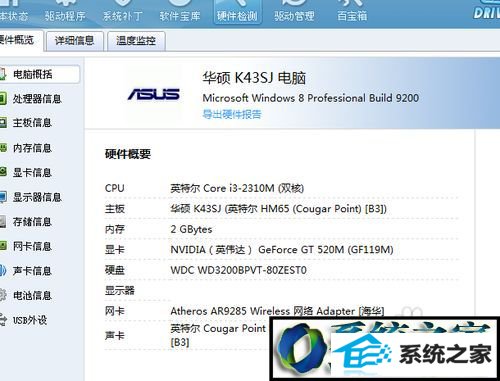500x381 pixels.
Task: Click the 显卡 value GeForce GT 520M
Action: click(282, 250)
